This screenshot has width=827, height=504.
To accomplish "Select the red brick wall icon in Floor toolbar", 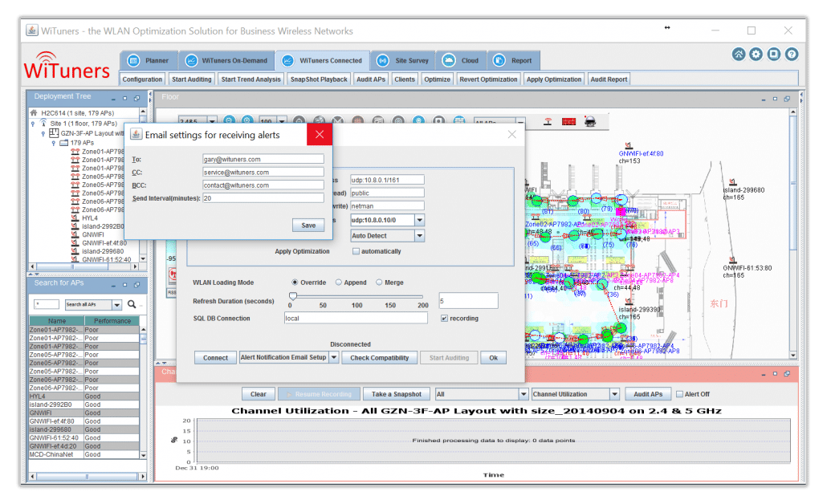I will coord(568,122).
